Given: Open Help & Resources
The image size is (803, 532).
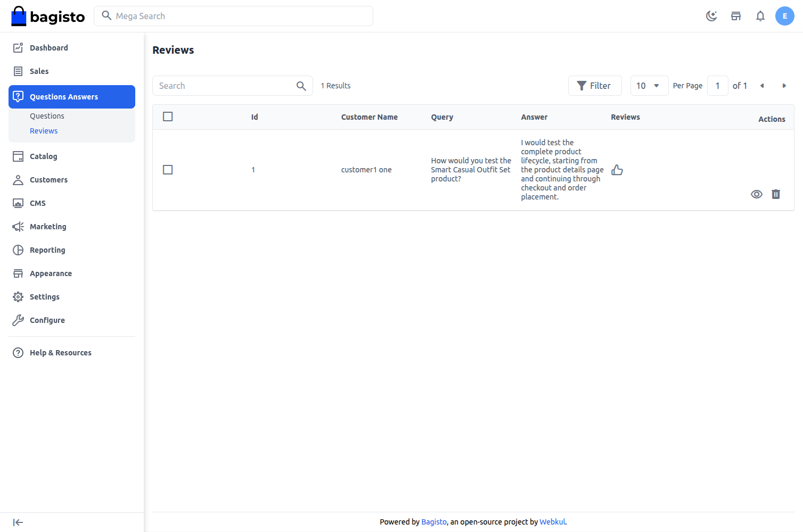Looking at the screenshot, I should (x=72, y=353).
